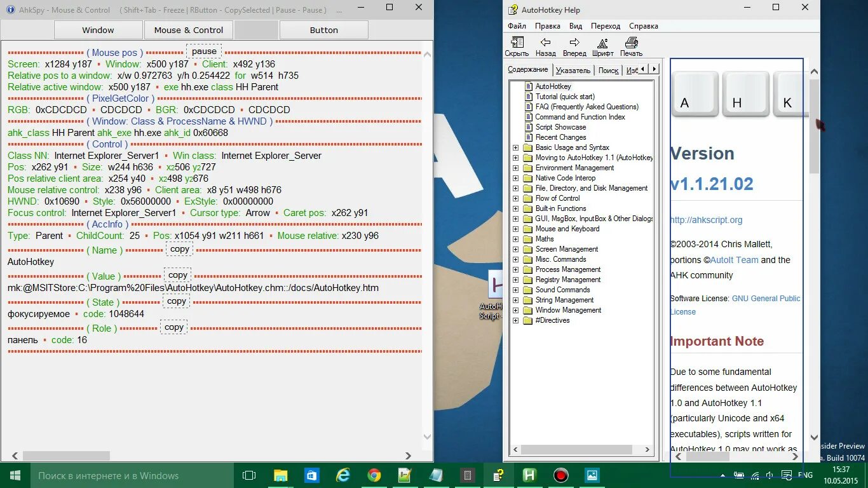
Task: Open Task View from the taskbar
Action: coord(249,475)
